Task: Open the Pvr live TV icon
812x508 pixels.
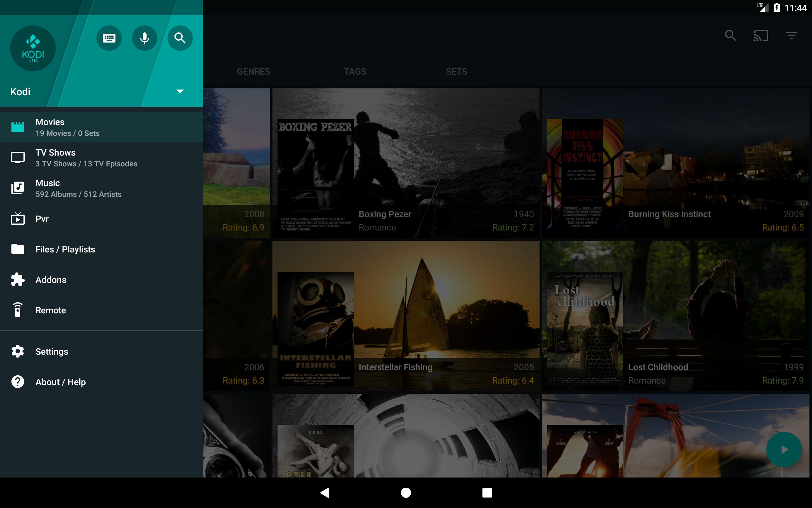Action: tap(18, 219)
